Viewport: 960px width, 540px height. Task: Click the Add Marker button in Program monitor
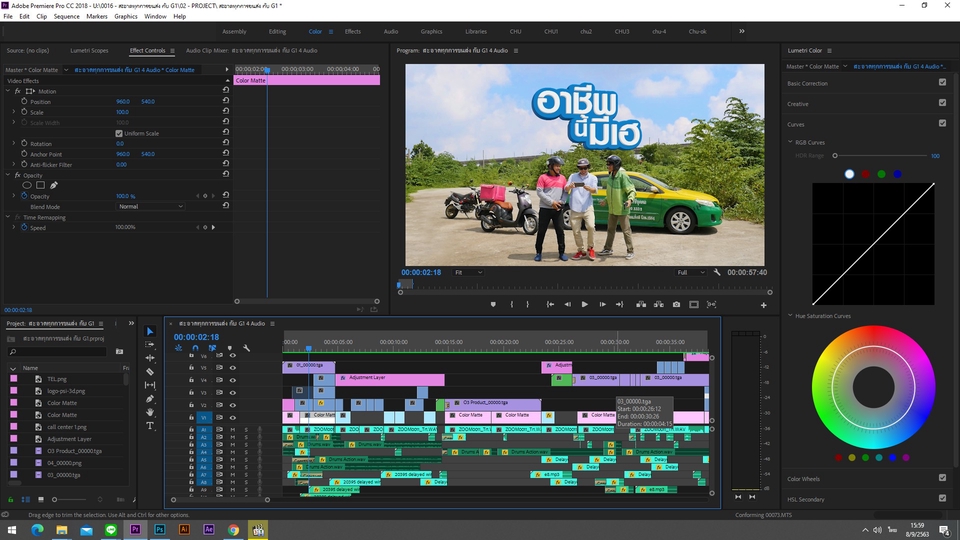coord(493,304)
